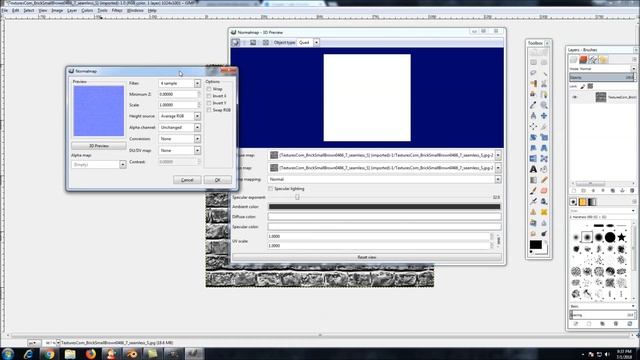Click the Scale value field in Normalmap
Viewport: 640px width, 360px height.
(x=178, y=105)
